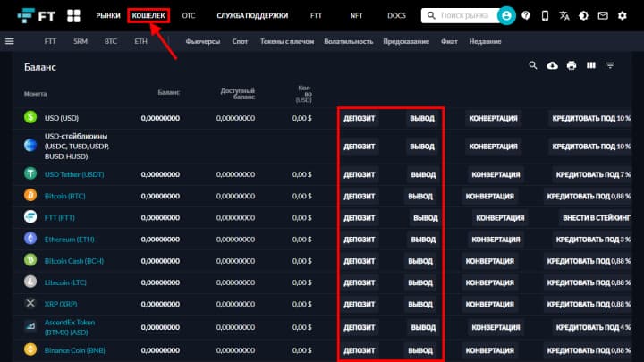Open the user account avatar icon
Screen dimensions: 644x362
[x=506, y=15]
